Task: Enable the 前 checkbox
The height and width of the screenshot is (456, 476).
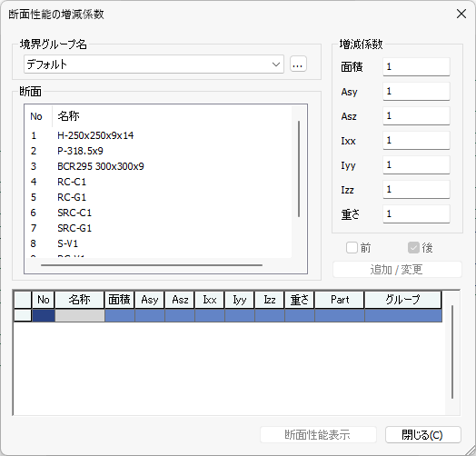Action: (352, 248)
